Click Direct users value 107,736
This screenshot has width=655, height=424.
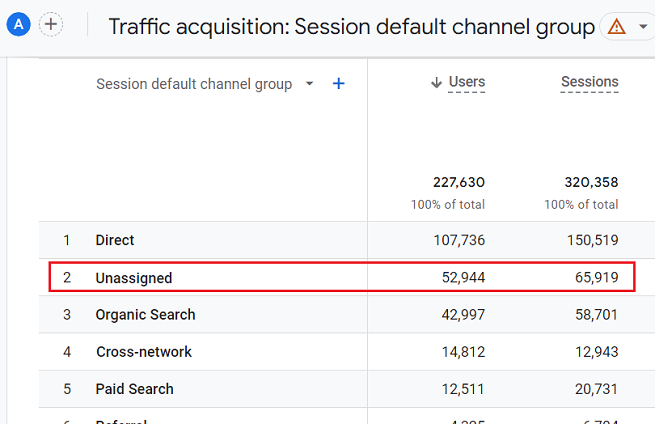pos(459,240)
